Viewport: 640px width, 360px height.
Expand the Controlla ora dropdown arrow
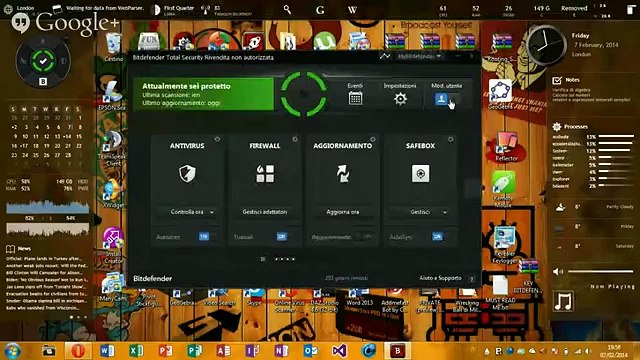(212, 212)
